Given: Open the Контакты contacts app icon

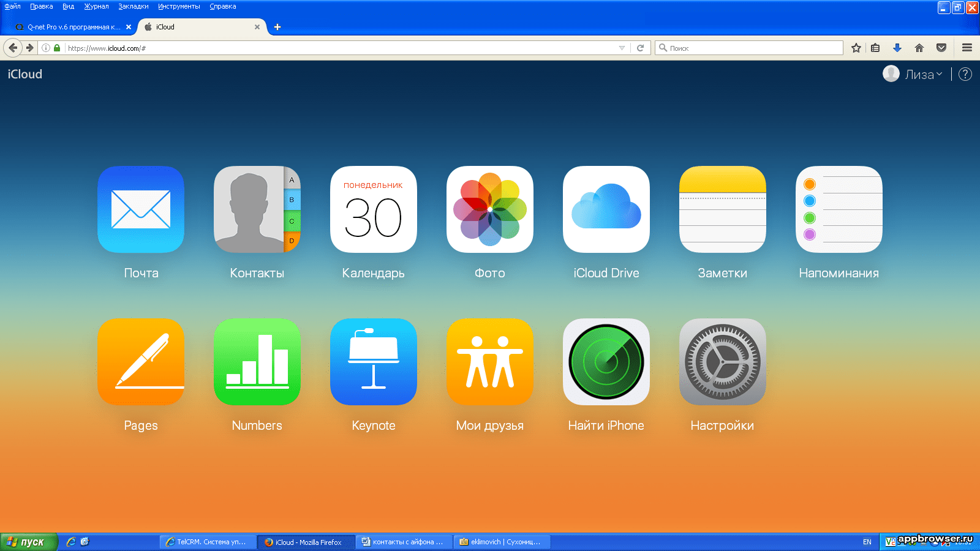Looking at the screenshot, I should [x=257, y=209].
